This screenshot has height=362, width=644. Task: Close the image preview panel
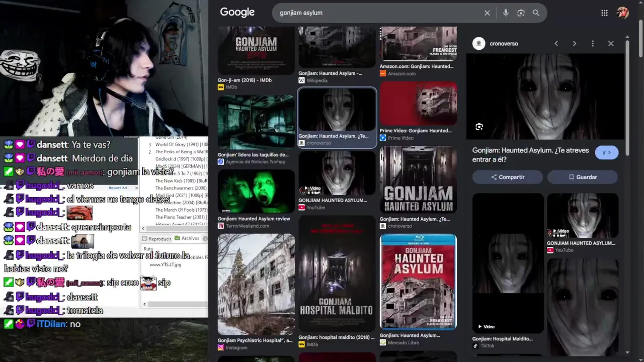611,44
